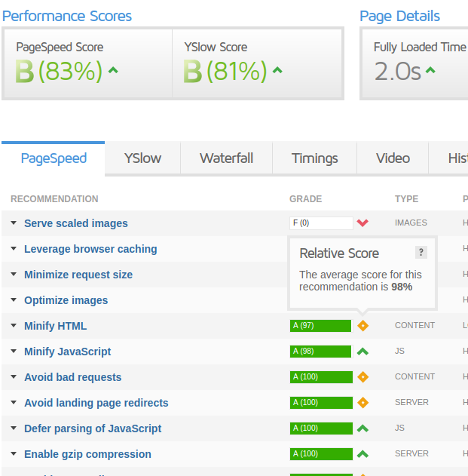The image size is (468, 476).
Task: Click the JS type in the Minify JavaScript row
Action: pos(399,351)
